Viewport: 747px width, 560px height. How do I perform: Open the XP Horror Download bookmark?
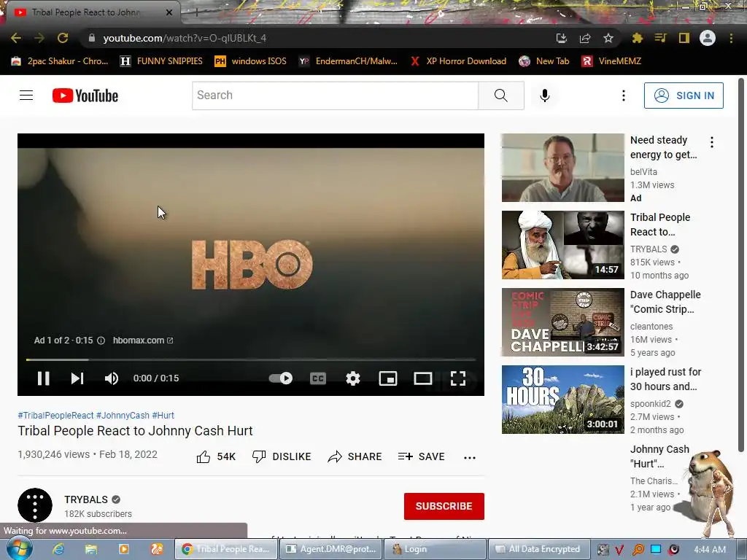(x=458, y=61)
